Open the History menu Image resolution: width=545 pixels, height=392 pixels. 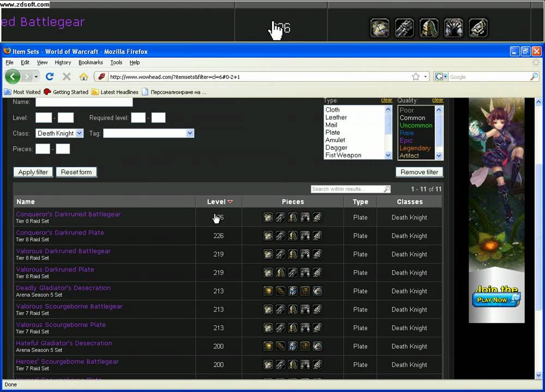pyautogui.click(x=63, y=63)
